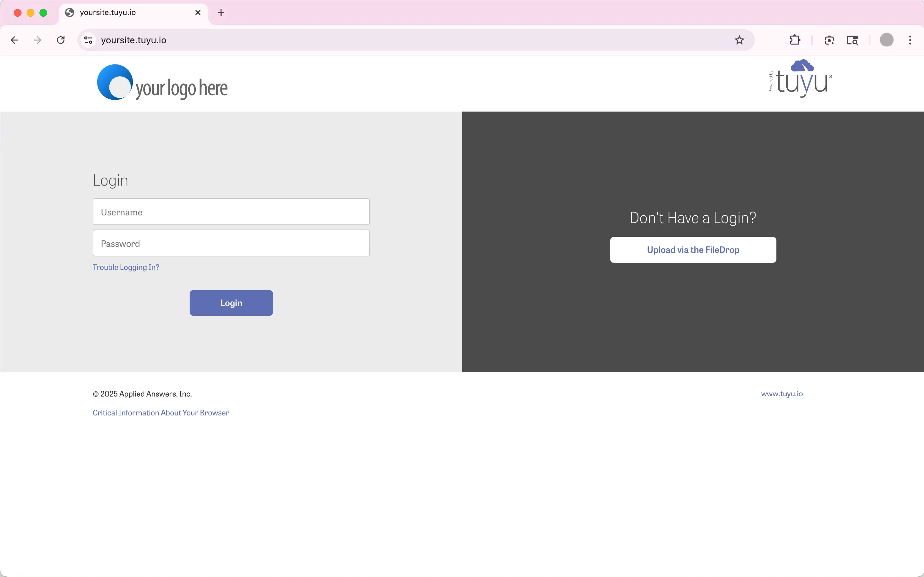Bookmark this page with star icon
Viewport: 924px width, 577px height.
coord(739,40)
